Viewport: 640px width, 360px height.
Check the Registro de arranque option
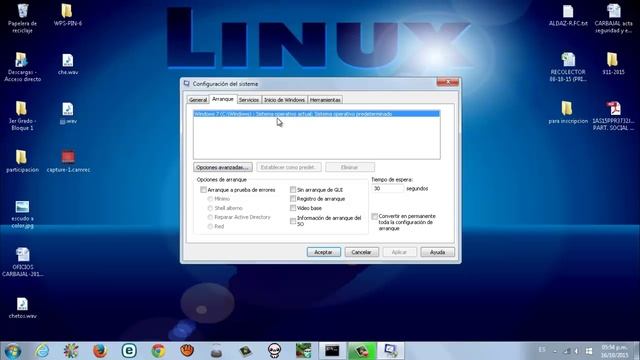[x=293, y=199]
